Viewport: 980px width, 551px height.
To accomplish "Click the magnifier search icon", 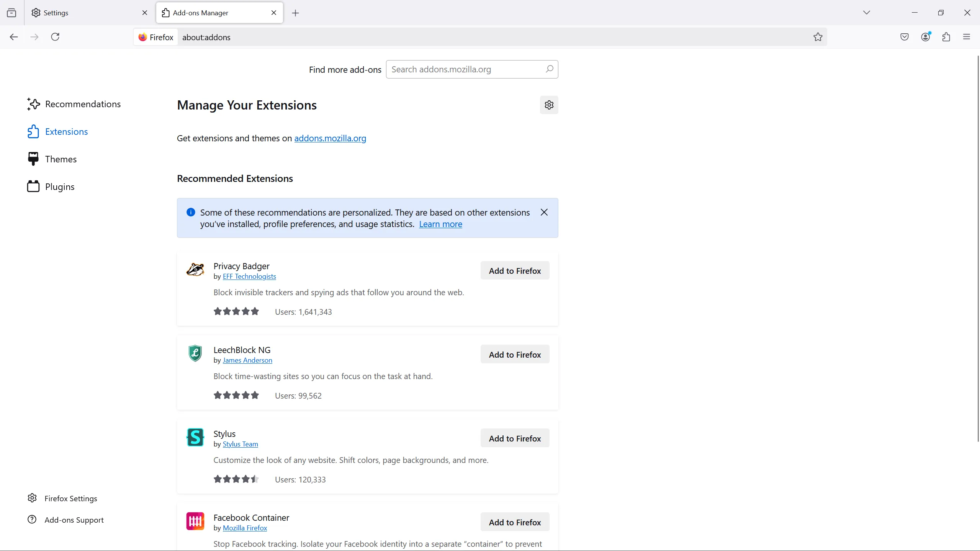I will 550,69.
